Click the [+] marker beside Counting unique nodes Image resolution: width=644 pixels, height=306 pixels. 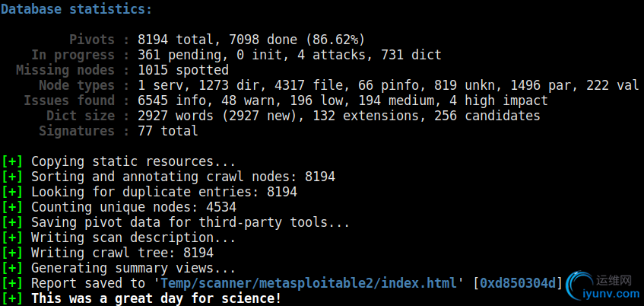tap(12, 207)
